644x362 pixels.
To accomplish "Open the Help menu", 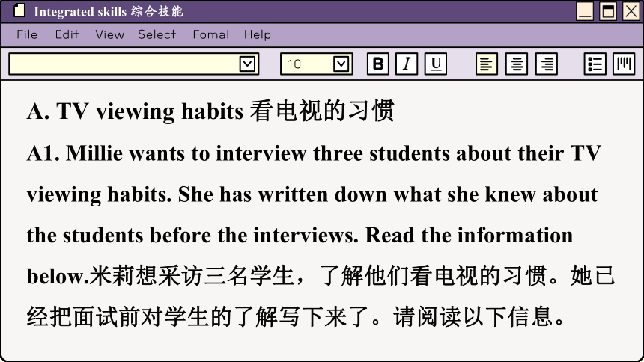I will click(x=258, y=34).
